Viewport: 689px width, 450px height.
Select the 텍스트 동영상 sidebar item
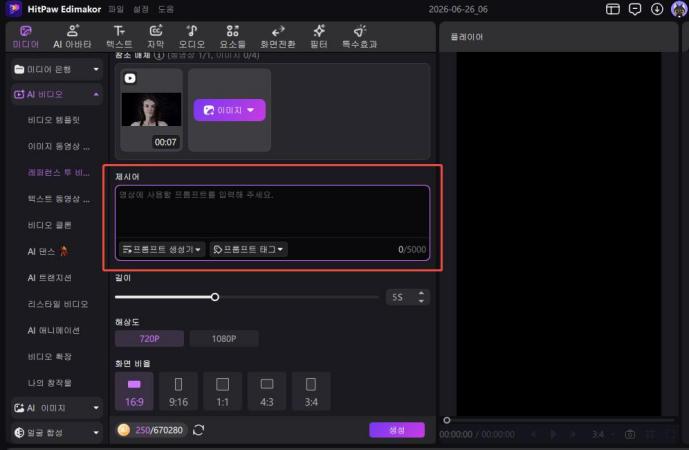tap(58, 199)
